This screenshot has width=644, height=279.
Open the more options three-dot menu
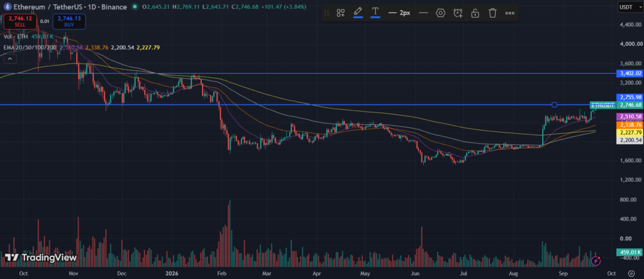[x=509, y=13]
